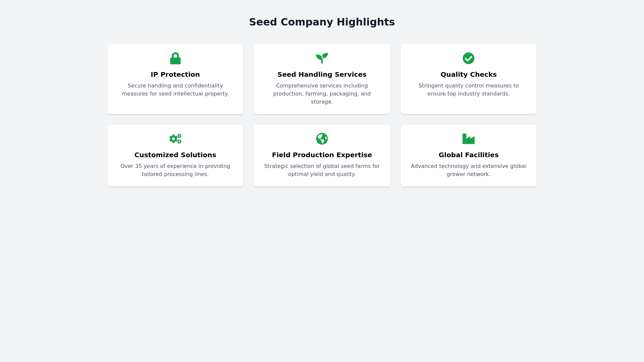This screenshot has height=362, width=644.
Task: Click the seedling sprout icon
Action: pyautogui.click(x=322, y=58)
